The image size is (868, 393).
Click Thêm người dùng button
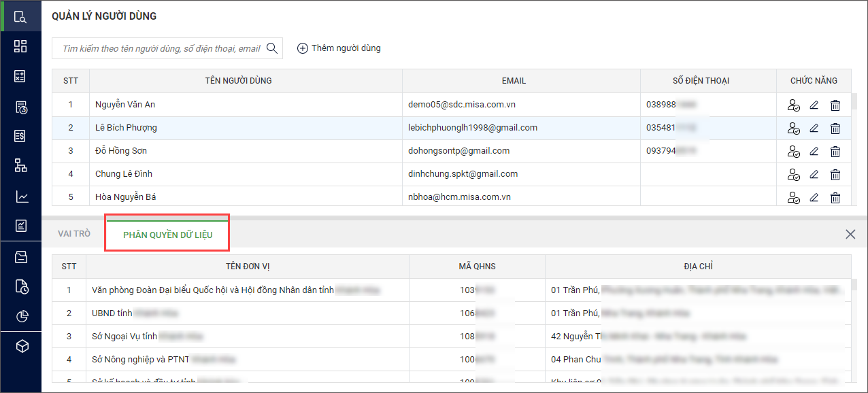pyautogui.click(x=339, y=48)
